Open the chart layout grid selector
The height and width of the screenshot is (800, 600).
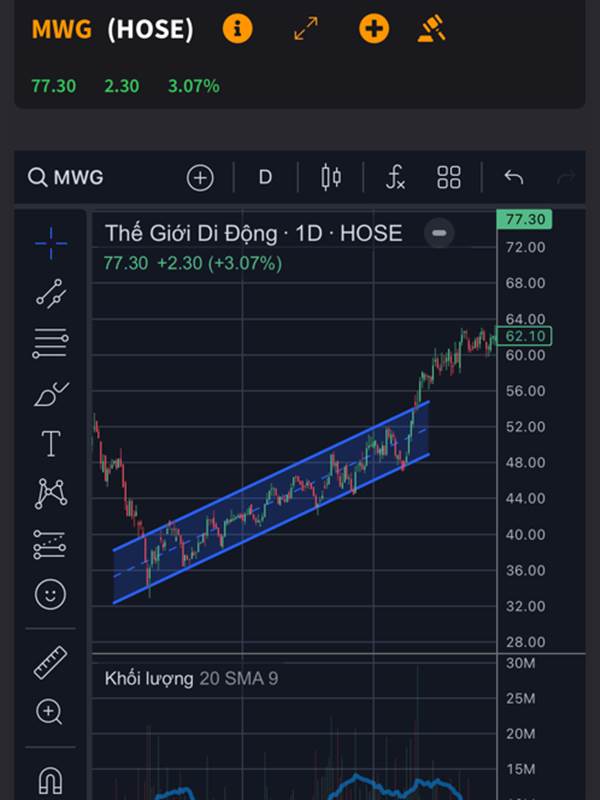pos(449,178)
